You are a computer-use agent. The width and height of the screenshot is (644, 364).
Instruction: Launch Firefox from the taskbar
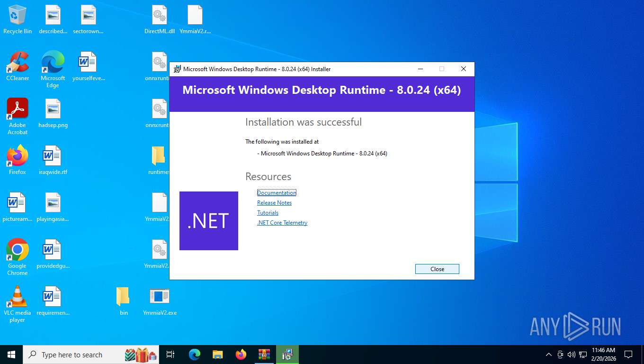point(241,355)
